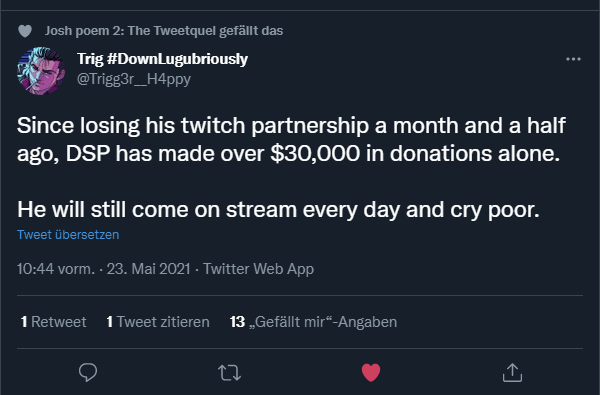Unlike the tweet via the red heart
Viewport: 600px width, 395px height.
tap(371, 372)
